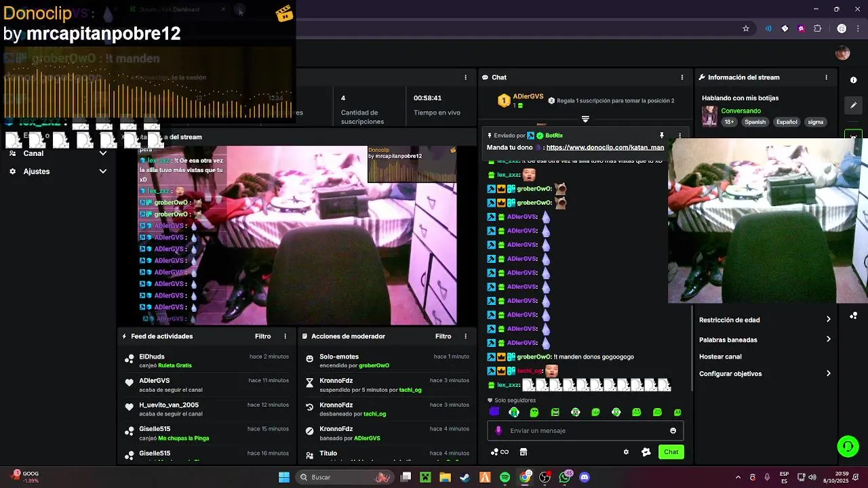Show hidden system tray icons chevron

click(738, 477)
